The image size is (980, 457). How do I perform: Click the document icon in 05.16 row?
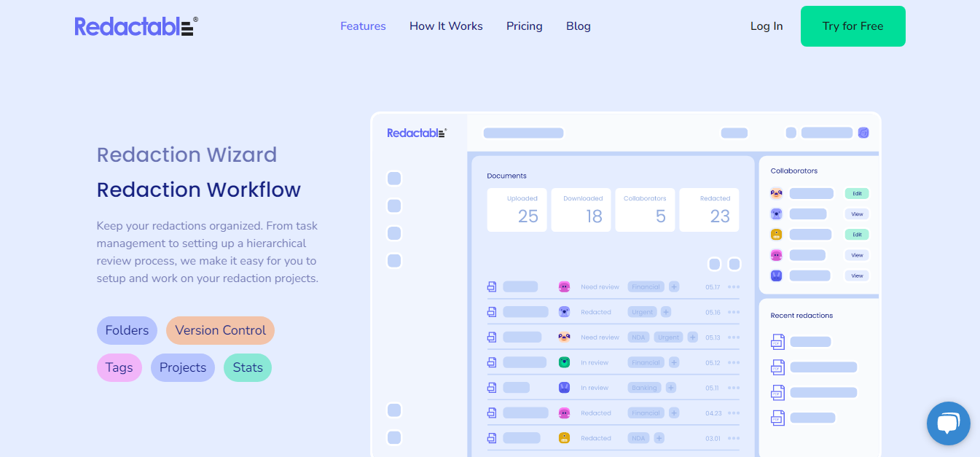tap(492, 312)
